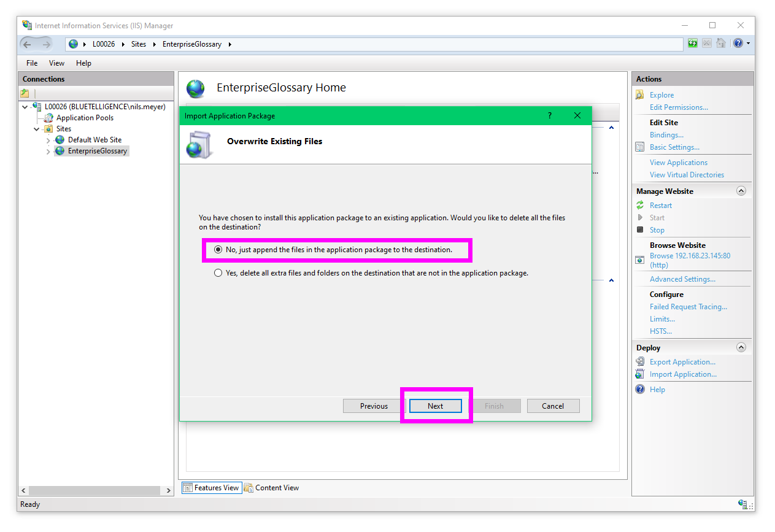Click the Explore folder icon in Actions
Image resolution: width=775 pixels, height=532 pixels.
tap(640, 95)
